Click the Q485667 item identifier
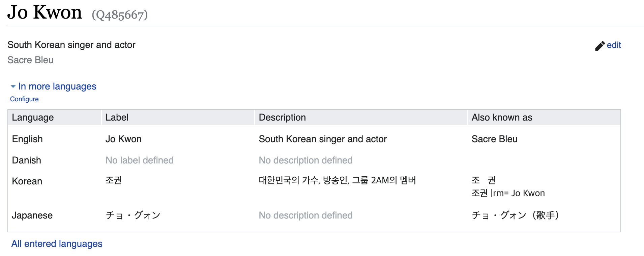The width and height of the screenshot is (644, 256). click(120, 15)
